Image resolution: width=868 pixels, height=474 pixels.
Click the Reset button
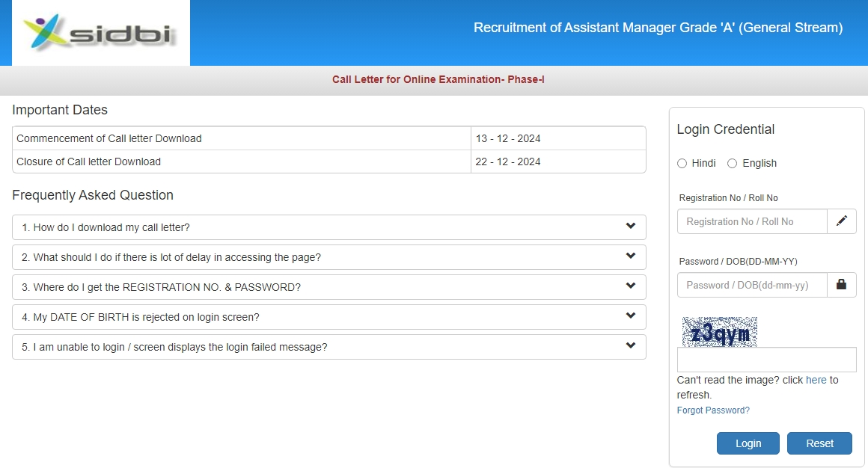click(819, 443)
